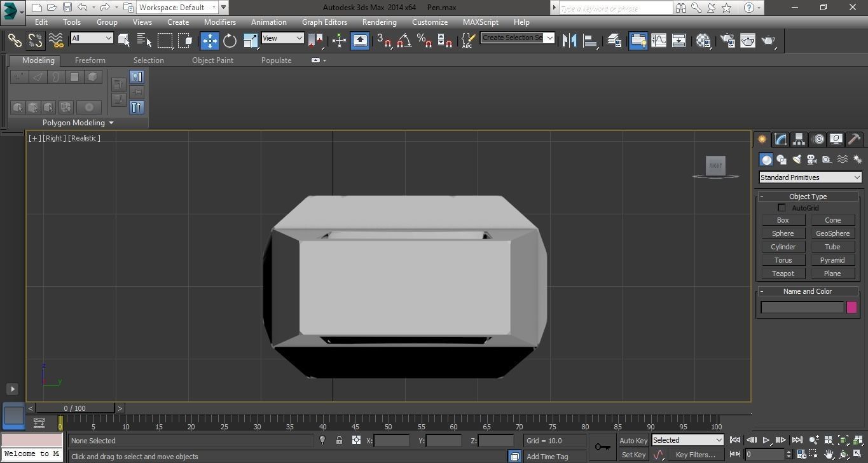
Task: Click the Pyramid object button
Action: 832,260
